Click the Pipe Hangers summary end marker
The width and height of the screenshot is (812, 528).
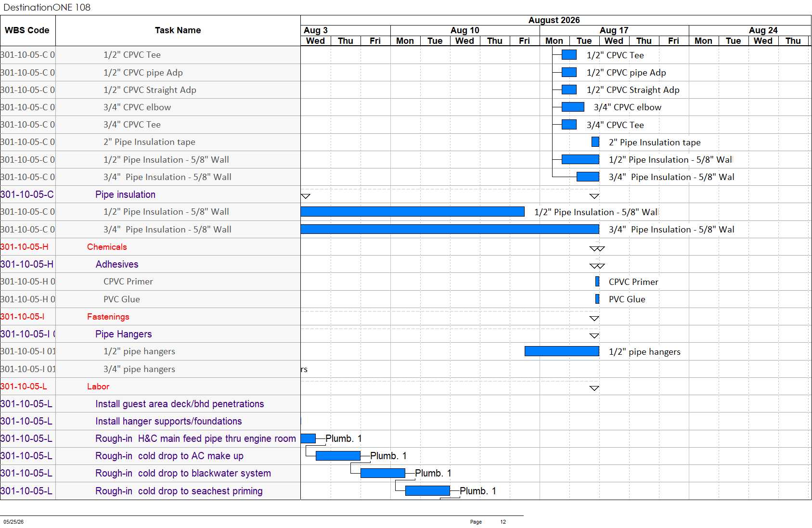pyautogui.click(x=594, y=336)
